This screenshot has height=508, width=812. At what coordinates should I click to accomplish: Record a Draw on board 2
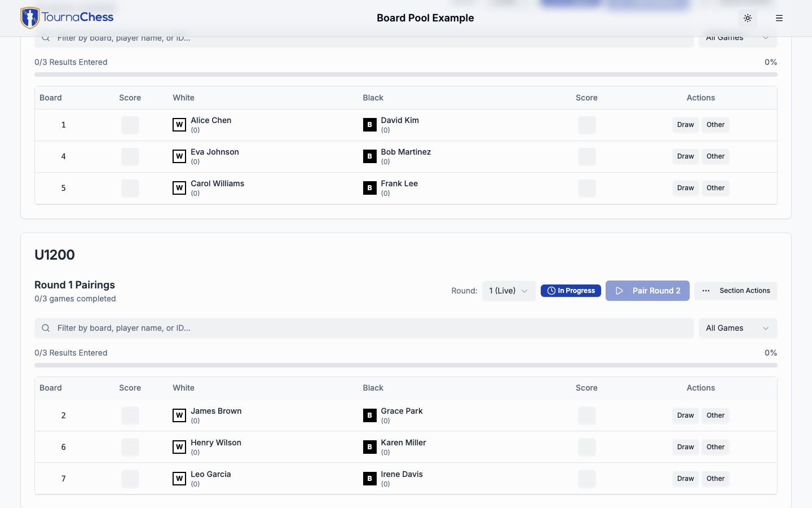point(686,415)
